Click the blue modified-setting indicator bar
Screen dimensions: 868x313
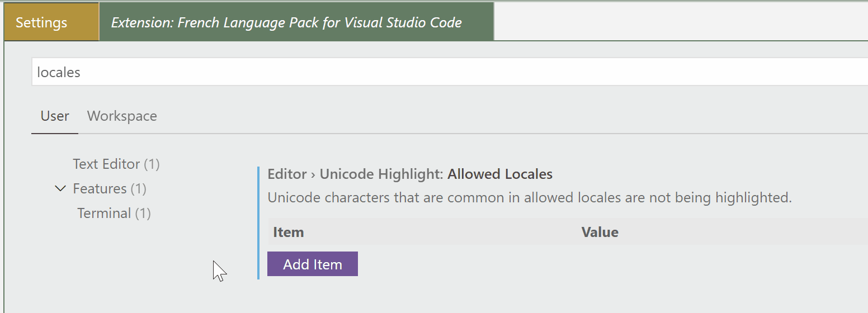[x=258, y=222]
